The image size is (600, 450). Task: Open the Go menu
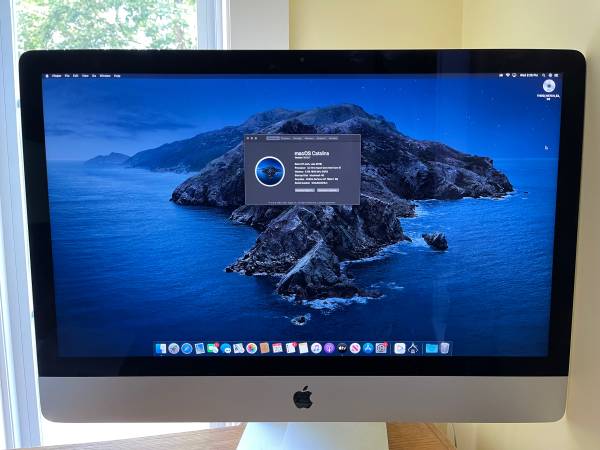tap(94, 76)
